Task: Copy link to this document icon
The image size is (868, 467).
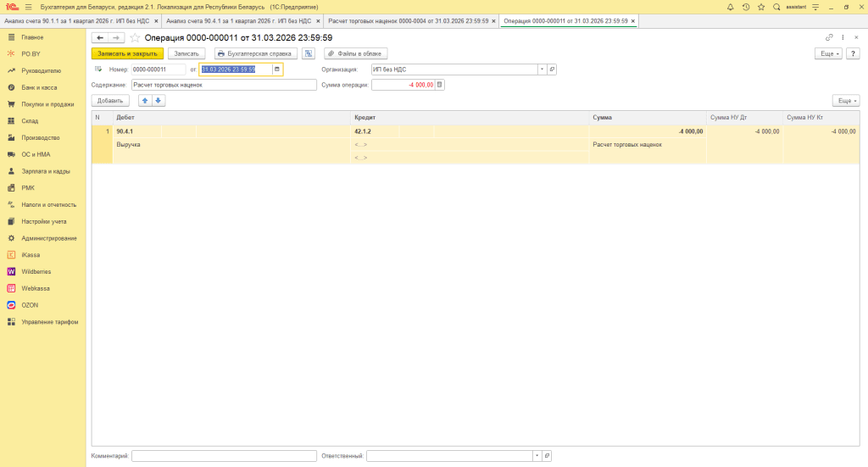Action: click(x=829, y=38)
